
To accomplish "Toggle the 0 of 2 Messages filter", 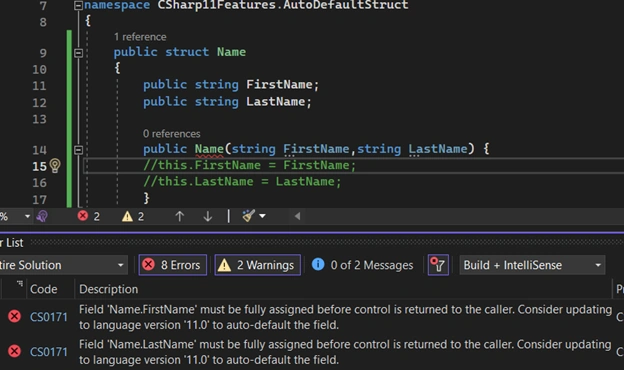I will tap(362, 265).
